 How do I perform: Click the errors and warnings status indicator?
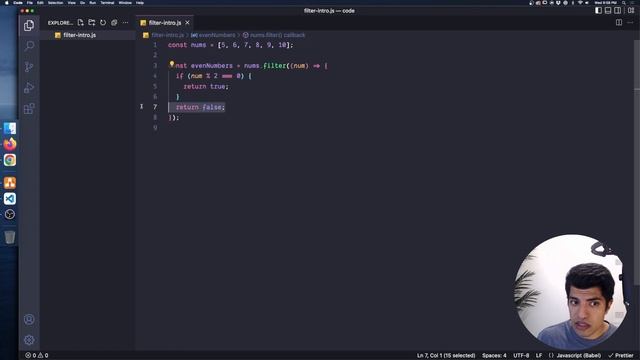(x=37, y=355)
